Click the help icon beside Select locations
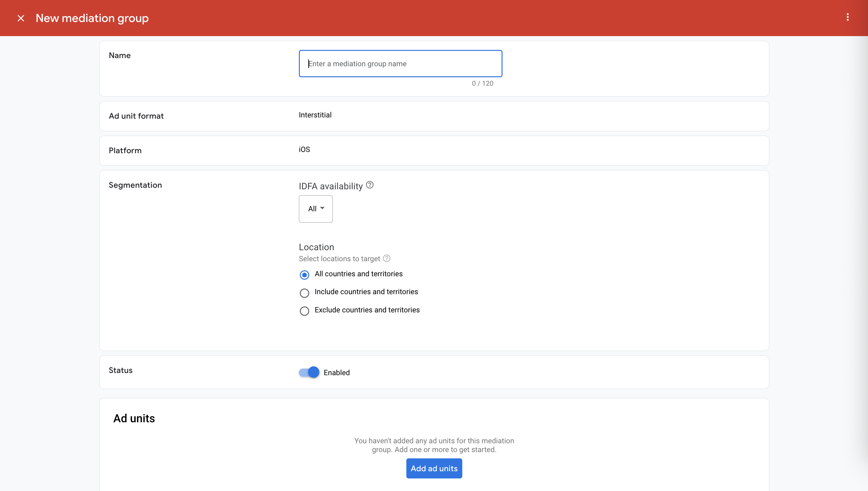 tap(387, 258)
